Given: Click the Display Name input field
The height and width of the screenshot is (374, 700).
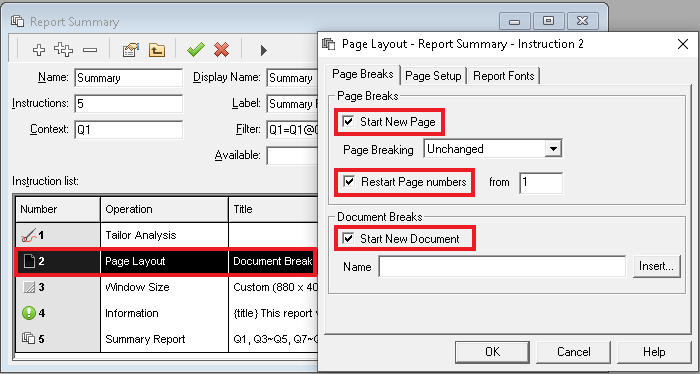Looking at the screenshot, I should coord(292,78).
